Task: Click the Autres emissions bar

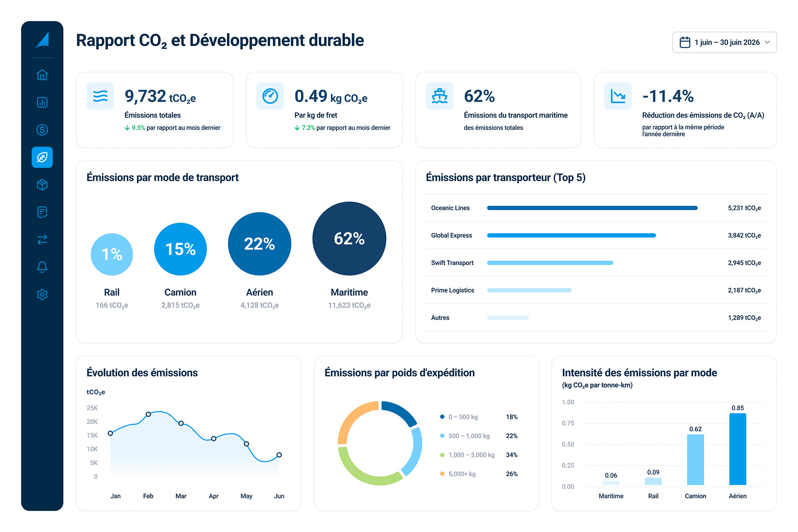Action: pyautogui.click(x=508, y=318)
